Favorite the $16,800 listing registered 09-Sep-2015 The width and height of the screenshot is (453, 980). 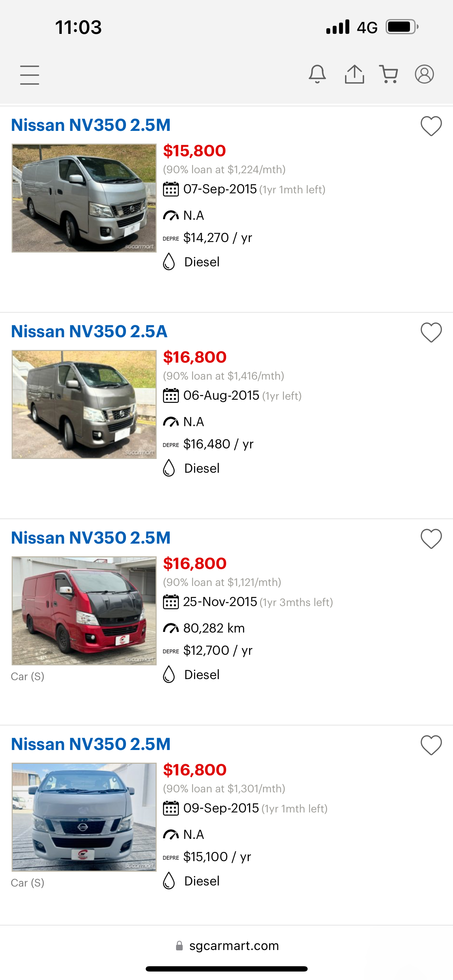[x=431, y=745]
